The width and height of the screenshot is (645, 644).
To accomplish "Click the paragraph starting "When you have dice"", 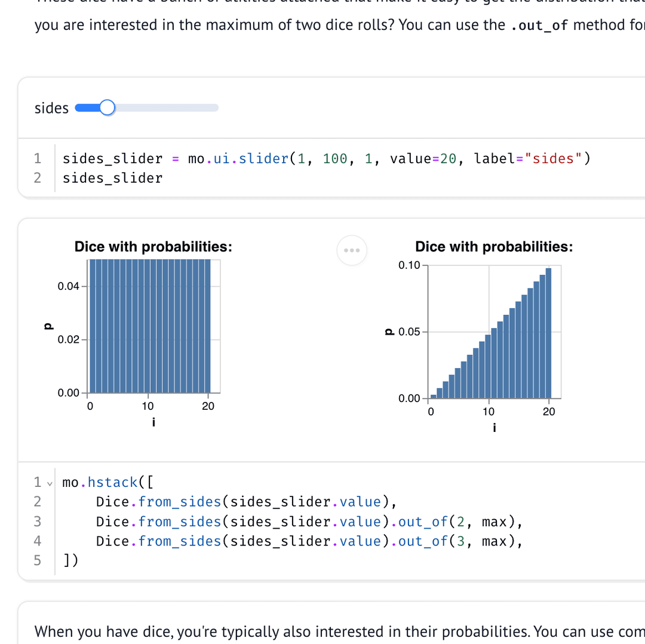I will [334, 631].
